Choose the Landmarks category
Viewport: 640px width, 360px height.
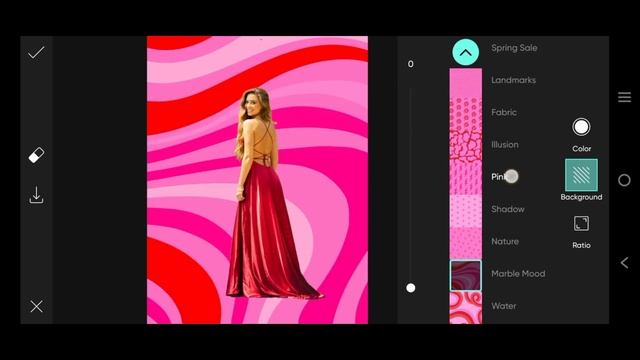[513, 80]
